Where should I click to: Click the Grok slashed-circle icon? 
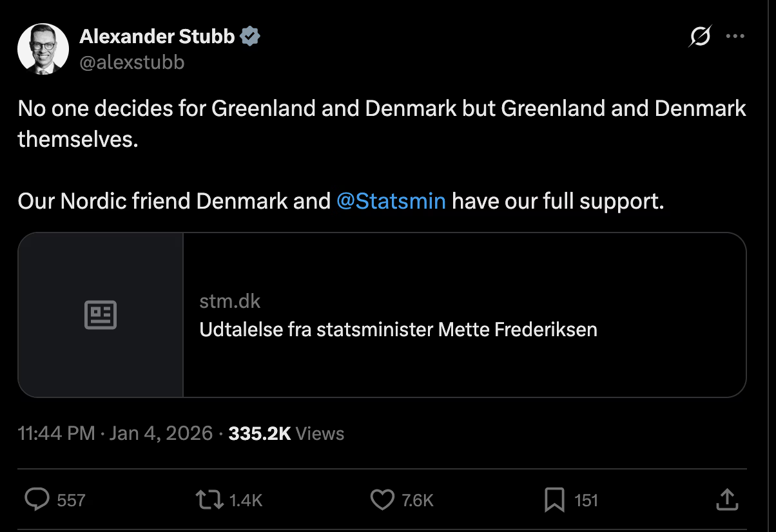coord(699,37)
